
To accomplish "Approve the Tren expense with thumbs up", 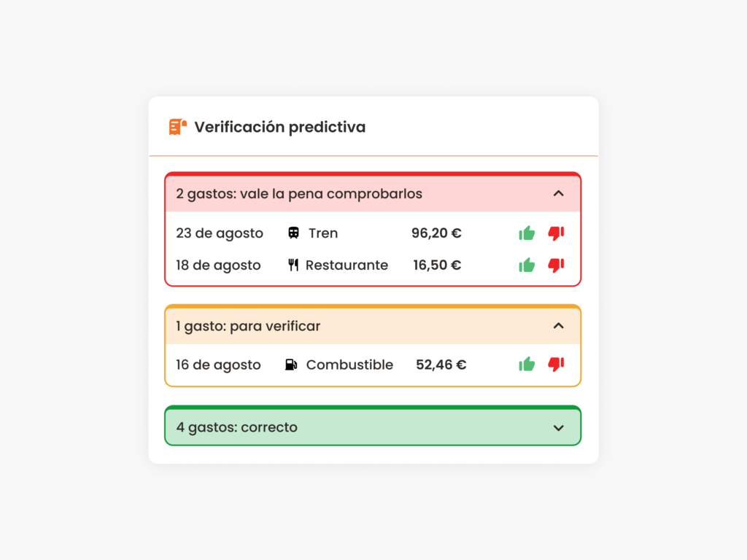I will point(527,233).
